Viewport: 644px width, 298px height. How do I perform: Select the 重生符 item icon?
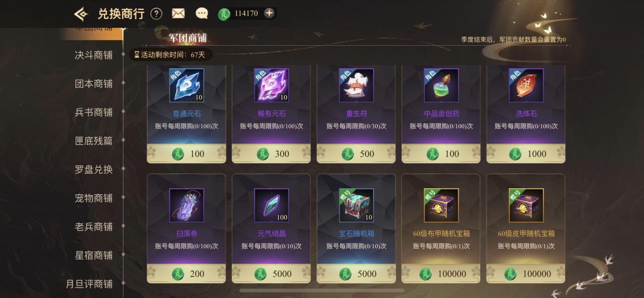pyautogui.click(x=356, y=85)
